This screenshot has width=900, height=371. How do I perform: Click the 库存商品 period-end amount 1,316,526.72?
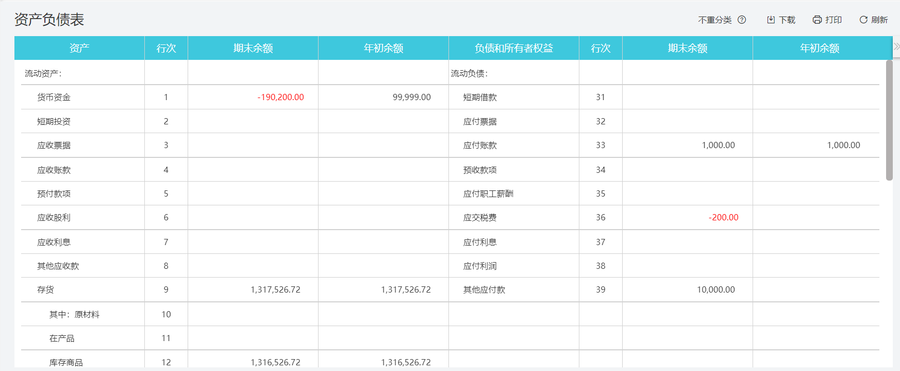click(276, 362)
